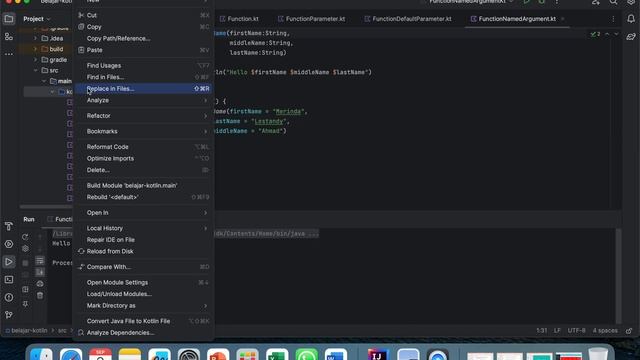Expand the build folder
This screenshot has height=360, width=640.
[36, 49]
